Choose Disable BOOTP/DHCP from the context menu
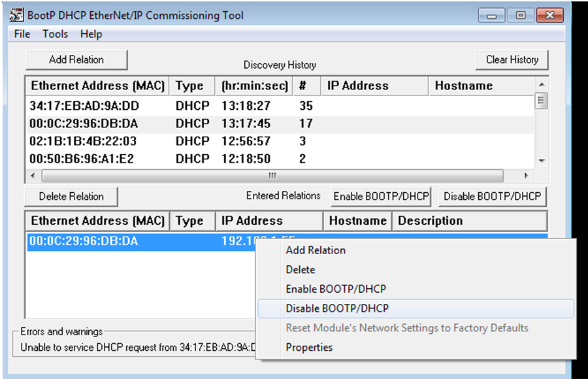 (x=416, y=308)
